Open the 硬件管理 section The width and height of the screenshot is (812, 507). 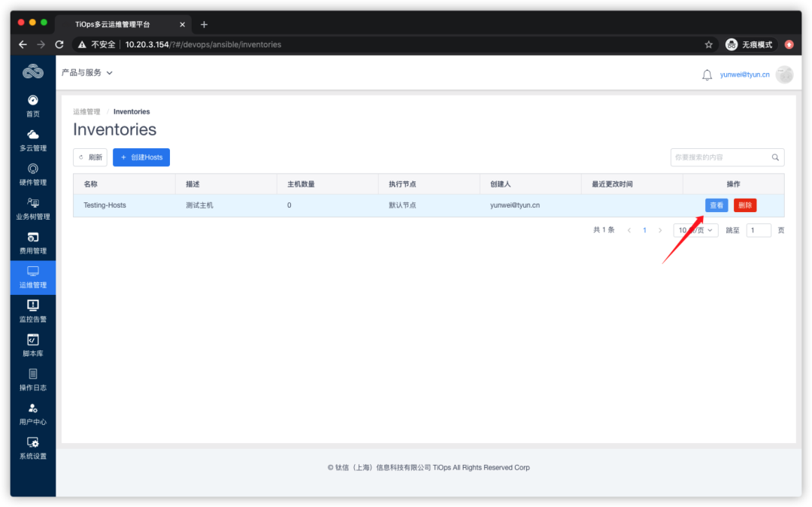pos(32,173)
